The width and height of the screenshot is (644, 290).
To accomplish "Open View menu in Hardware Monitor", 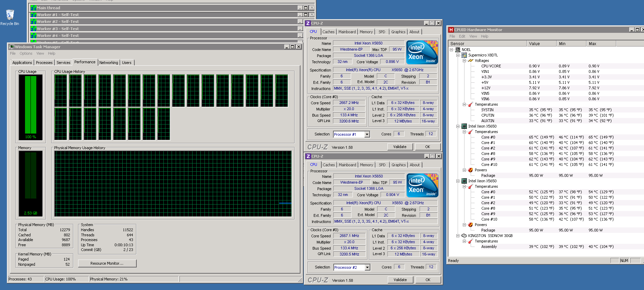I will [473, 36].
